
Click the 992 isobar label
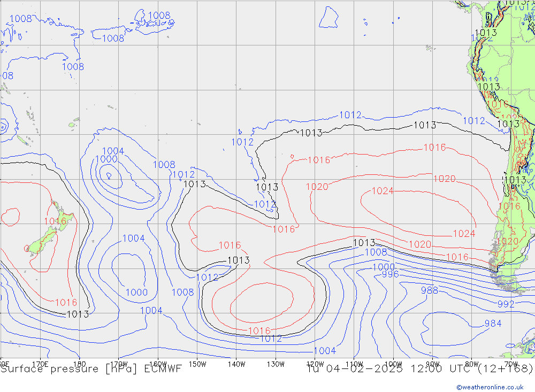click(x=506, y=304)
